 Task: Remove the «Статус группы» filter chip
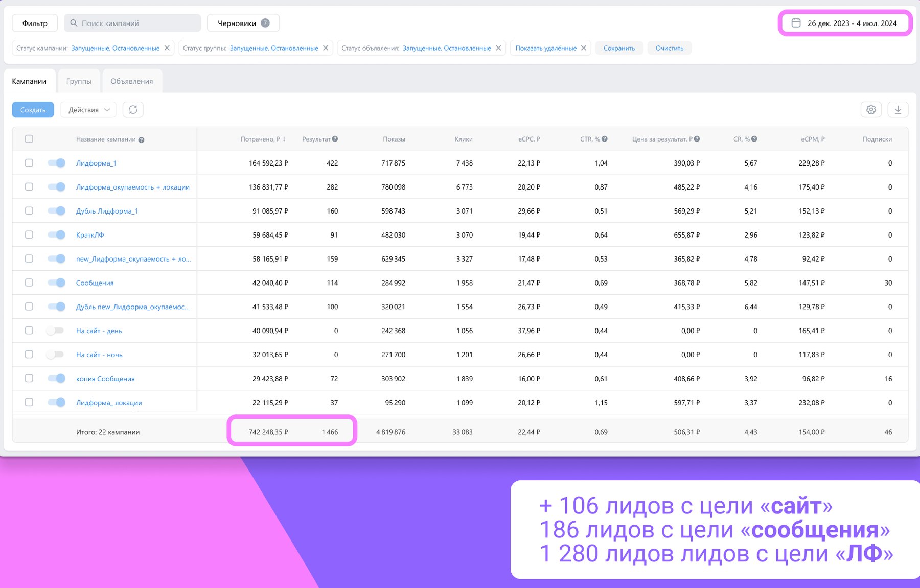coord(326,48)
